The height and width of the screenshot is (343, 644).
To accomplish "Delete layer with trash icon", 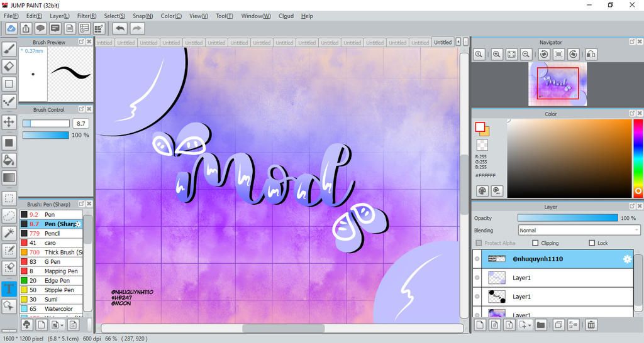I will click(x=591, y=325).
